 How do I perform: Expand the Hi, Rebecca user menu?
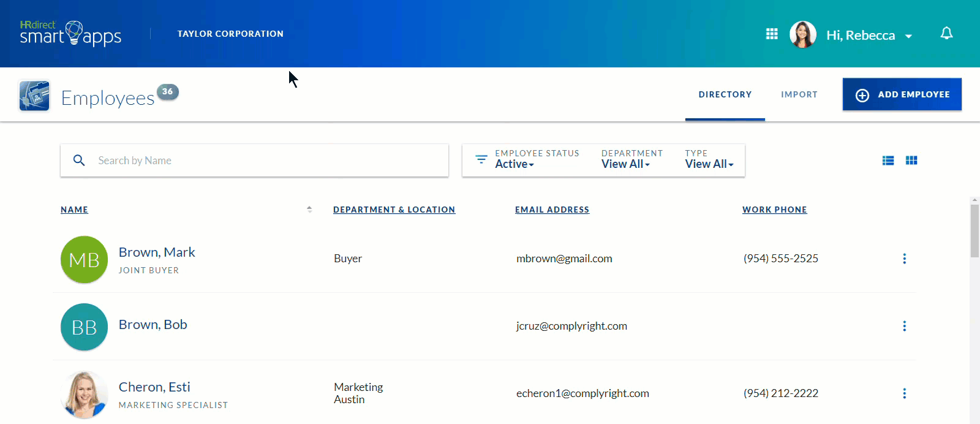point(870,36)
